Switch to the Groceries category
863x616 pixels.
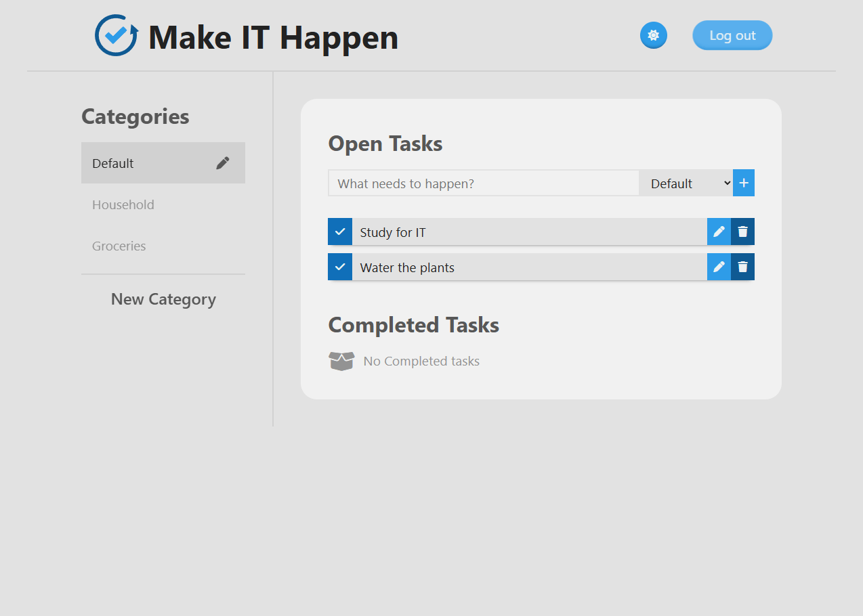coord(119,246)
